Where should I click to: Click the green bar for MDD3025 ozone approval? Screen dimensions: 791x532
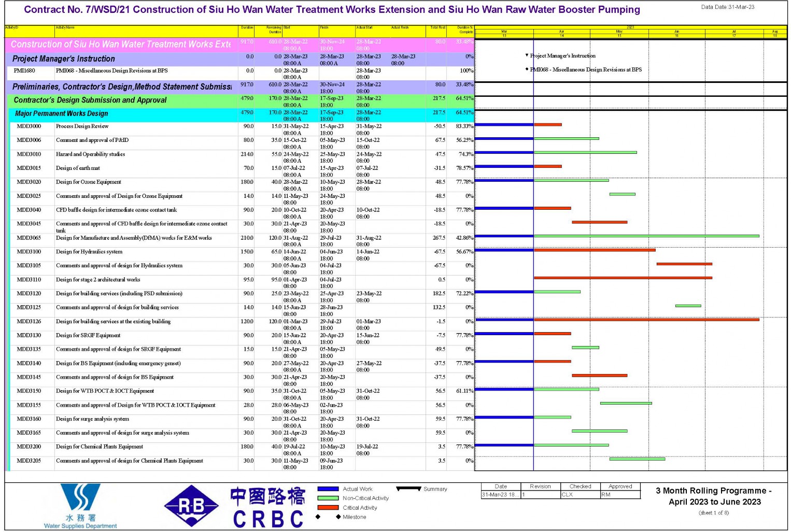[623, 194]
